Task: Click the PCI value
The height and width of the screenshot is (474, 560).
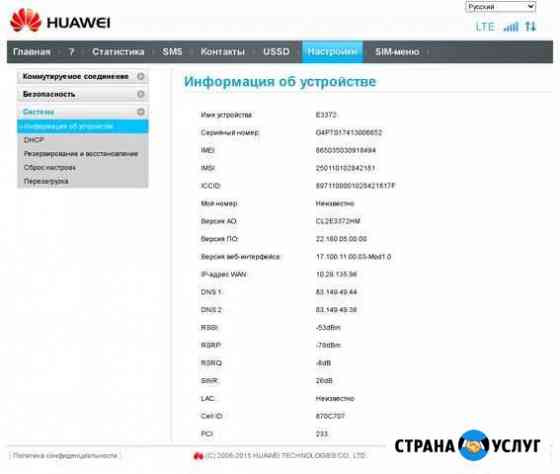Action: [322, 434]
